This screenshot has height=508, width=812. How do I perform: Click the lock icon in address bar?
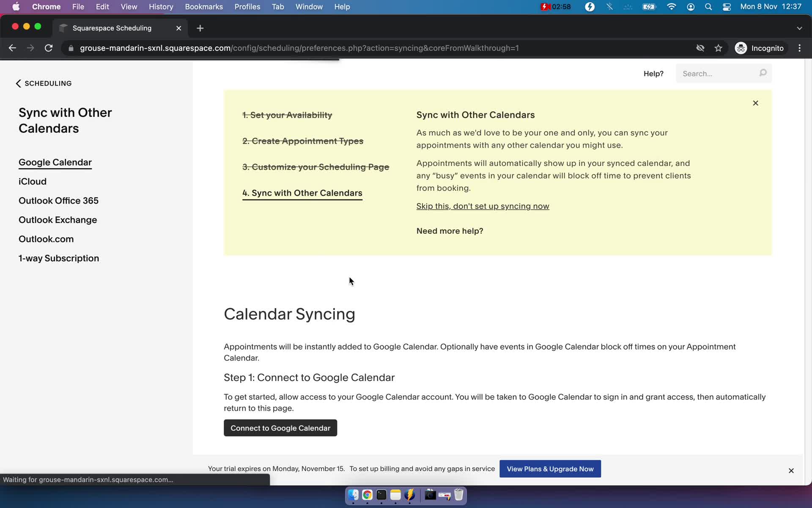click(x=71, y=48)
